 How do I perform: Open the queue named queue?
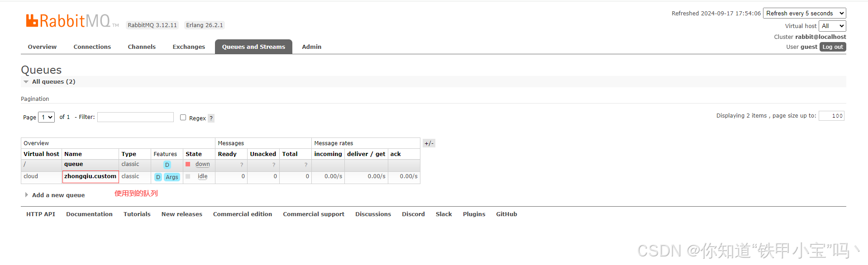[x=74, y=164]
